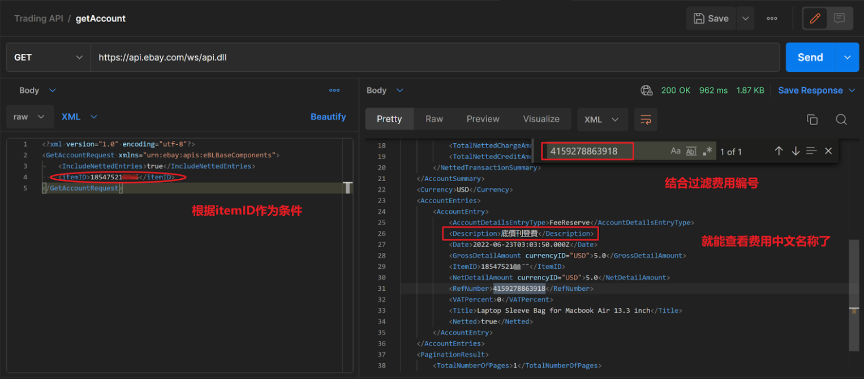Image resolution: width=864 pixels, height=380 pixels.
Task: Copy the response with copy icon
Action: [x=812, y=120]
